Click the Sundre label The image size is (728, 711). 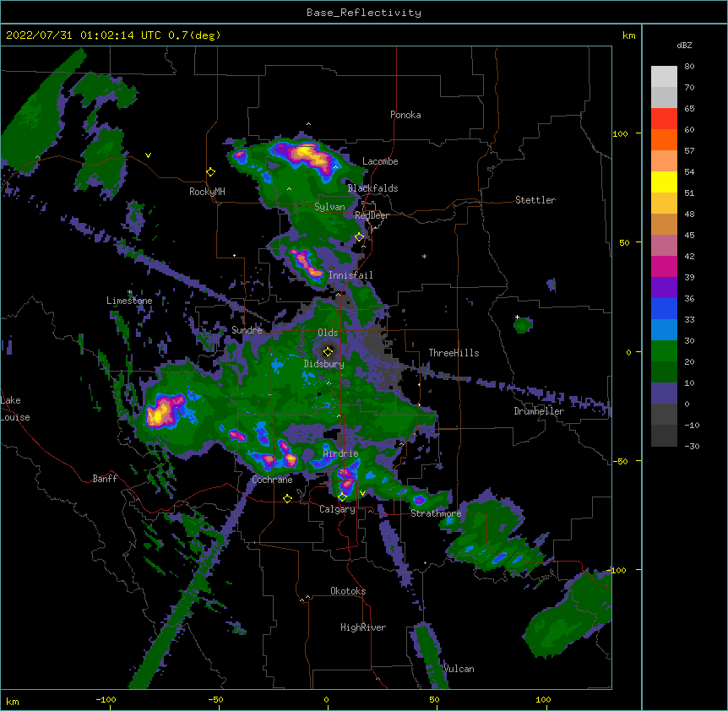point(247,330)
